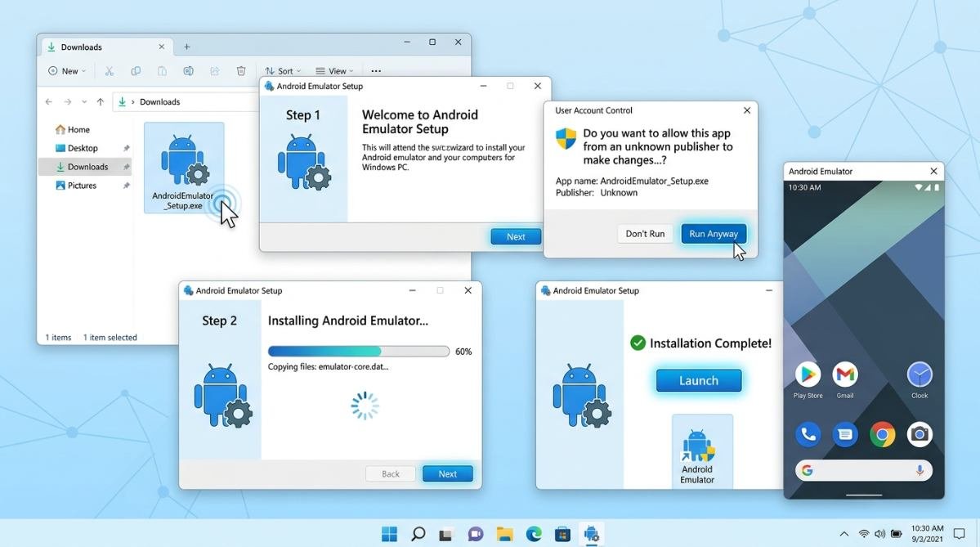Click Next in Step 2 setup window
The width and height of the screenshot is (980, 547).
click(448, 474)
